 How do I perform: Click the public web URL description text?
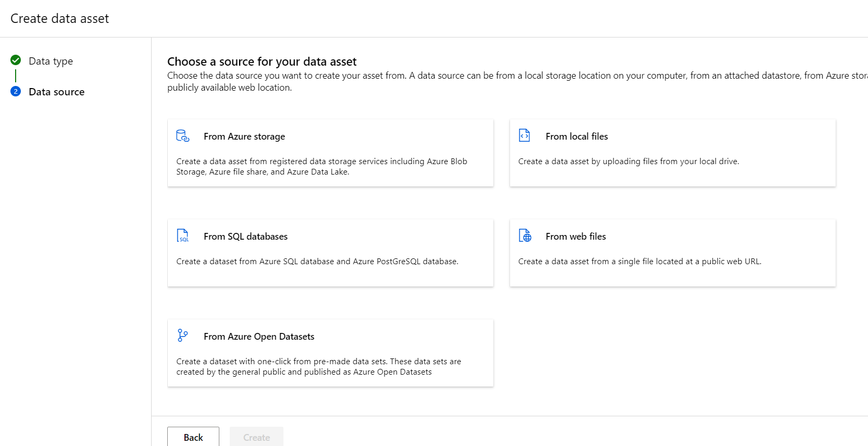640,262
